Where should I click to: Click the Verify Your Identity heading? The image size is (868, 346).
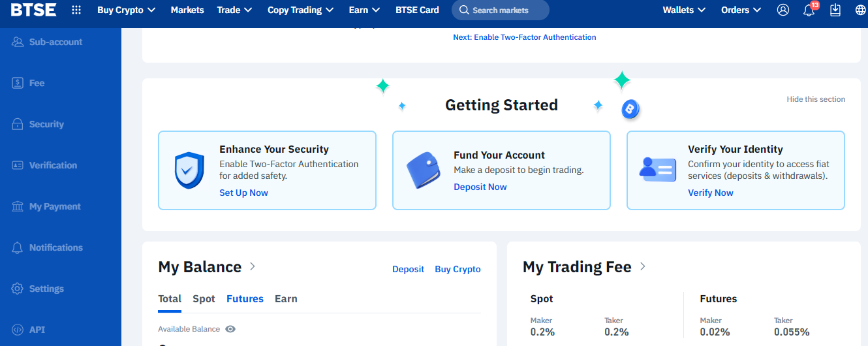pyautogui.click(x=736, y=149)
